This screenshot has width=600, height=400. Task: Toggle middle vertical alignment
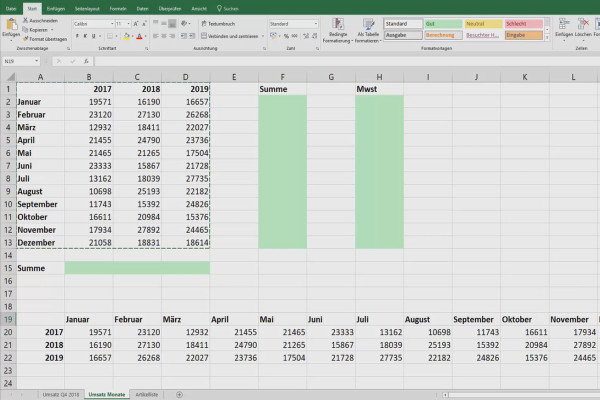164,24
